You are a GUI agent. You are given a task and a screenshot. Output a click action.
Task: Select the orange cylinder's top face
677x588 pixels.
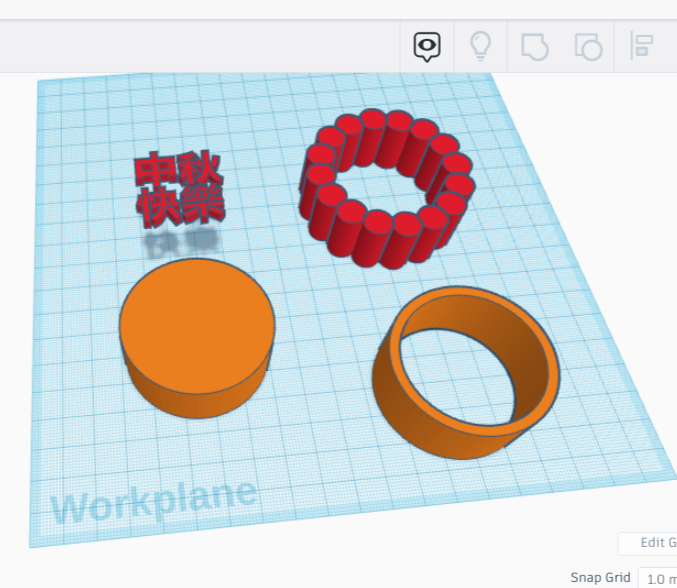click(197, 322)
